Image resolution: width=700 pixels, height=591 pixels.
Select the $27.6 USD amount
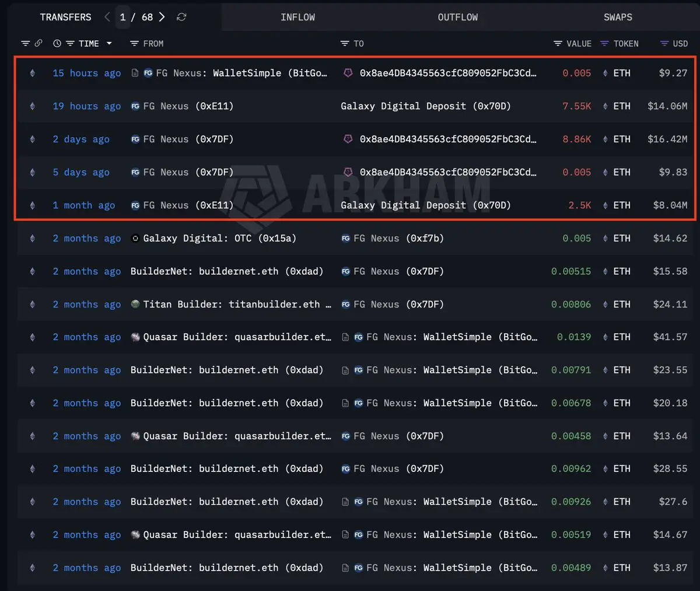pyautogui.click(x=673, y=502)
